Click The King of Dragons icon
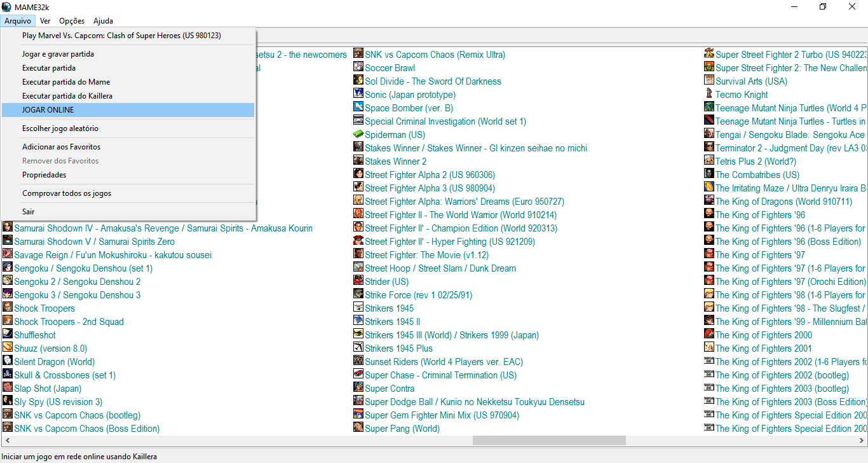The height and width of the screenshot is (463, 868). pyautogui.click(x=709, y=201)
